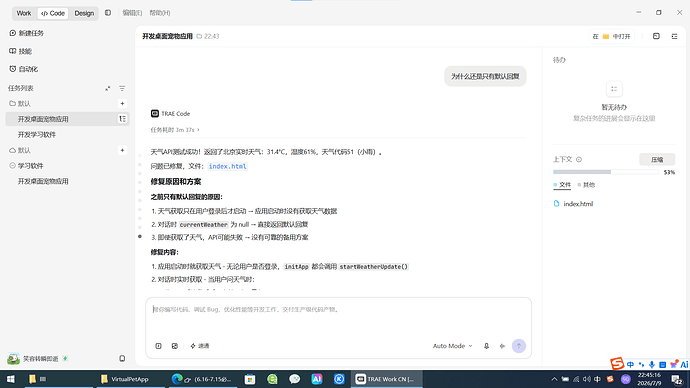Click the image upload icon in input box

click(x=175, y=346)
